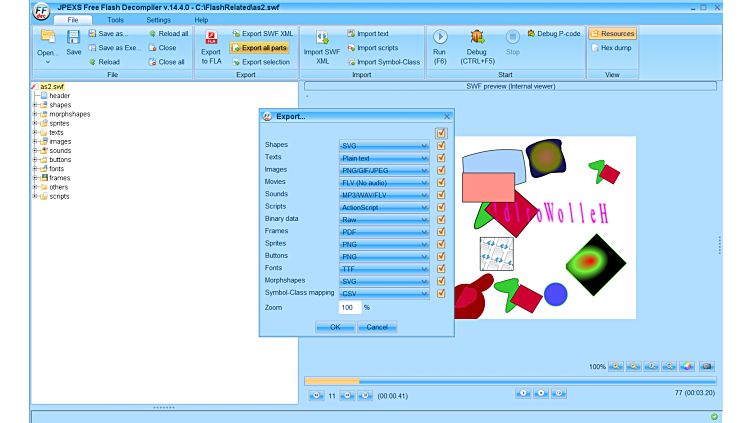Click previous frame button left of 11

[316, 396]
